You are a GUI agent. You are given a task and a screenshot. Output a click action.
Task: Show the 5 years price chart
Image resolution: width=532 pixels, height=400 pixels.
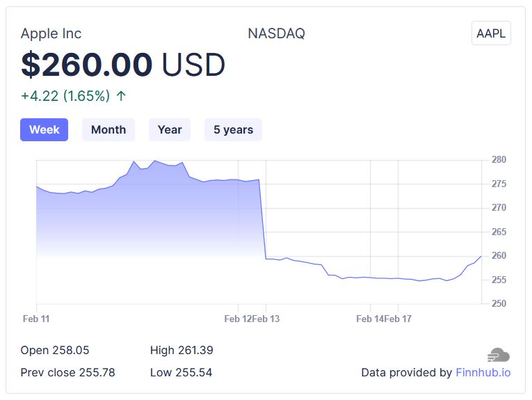[233, 129]
